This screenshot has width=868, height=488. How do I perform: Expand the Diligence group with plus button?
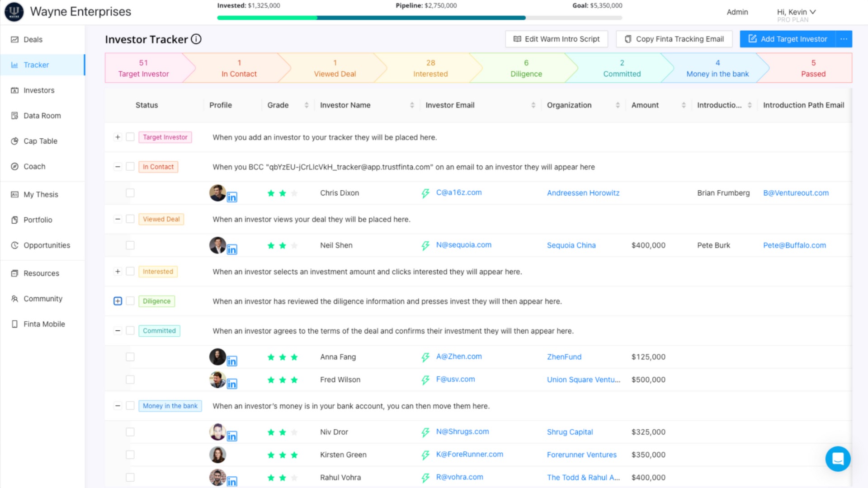tap(118, 301)
